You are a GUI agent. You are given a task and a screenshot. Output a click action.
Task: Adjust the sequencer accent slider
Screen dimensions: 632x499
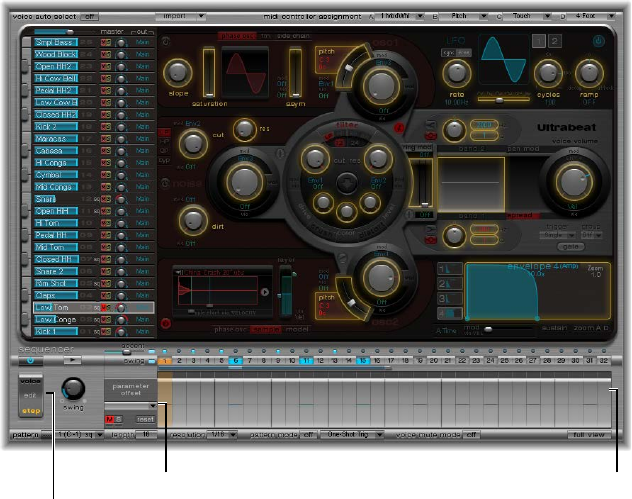click(126, 352)
